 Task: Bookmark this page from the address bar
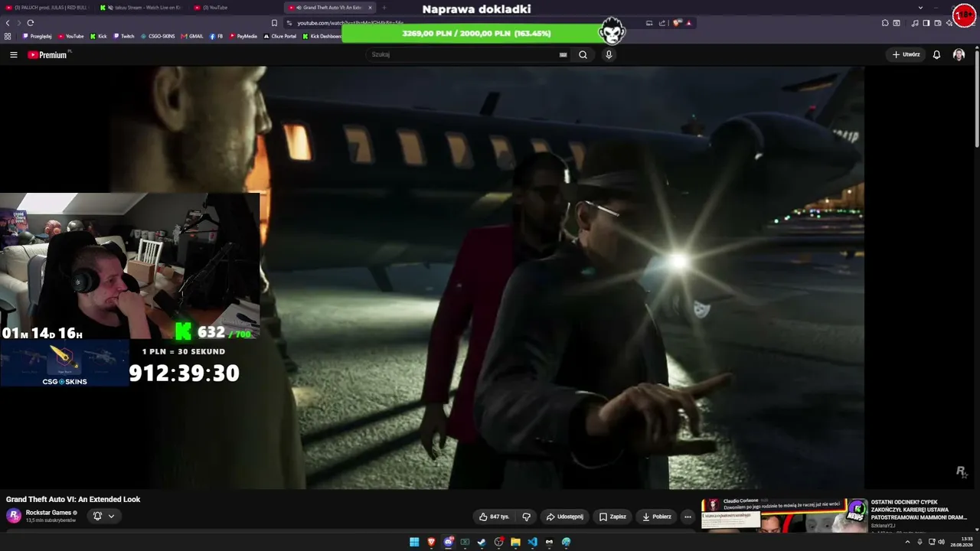pos(274,23)
